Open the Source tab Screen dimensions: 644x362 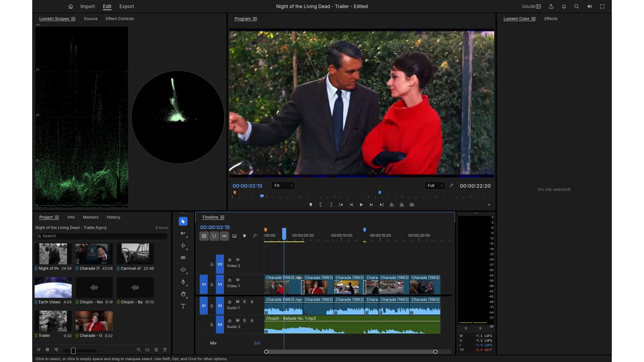tap(91, 19)
